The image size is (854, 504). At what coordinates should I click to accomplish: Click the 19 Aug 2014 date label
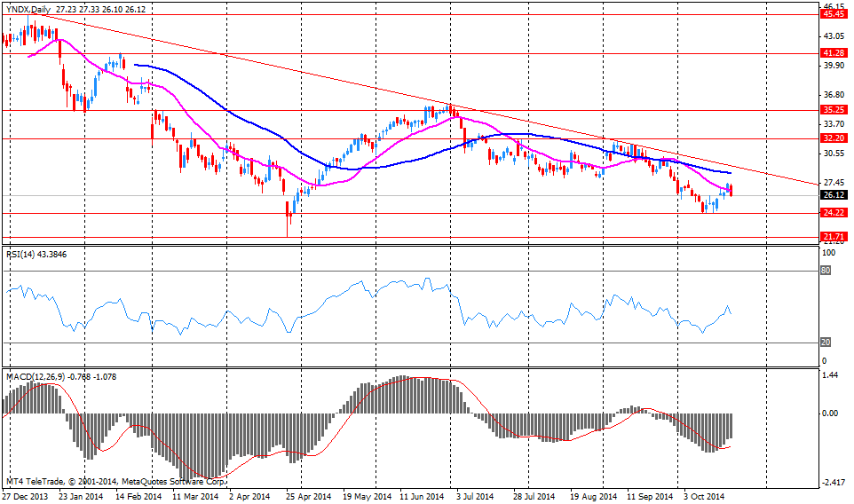(x=592, y=498)
